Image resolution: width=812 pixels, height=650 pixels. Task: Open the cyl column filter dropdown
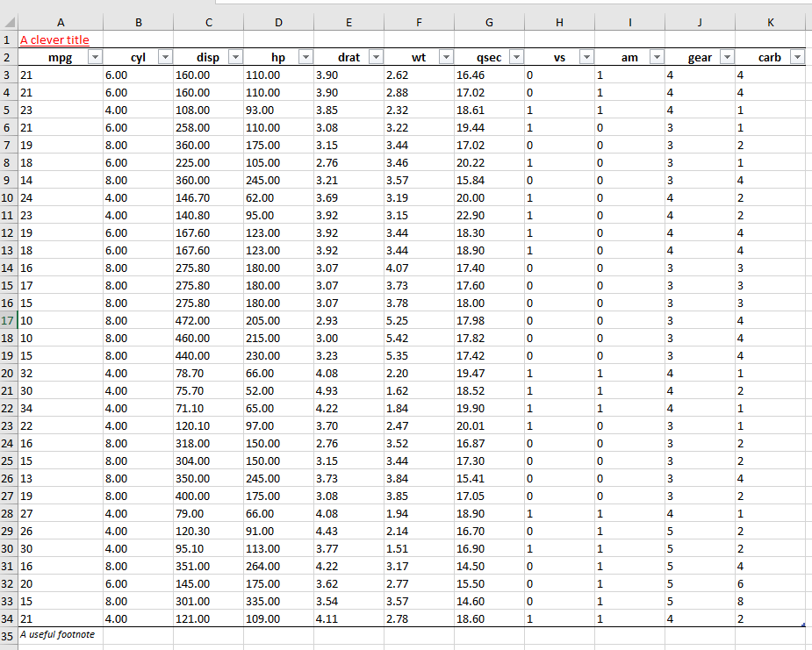click(165, 57)
